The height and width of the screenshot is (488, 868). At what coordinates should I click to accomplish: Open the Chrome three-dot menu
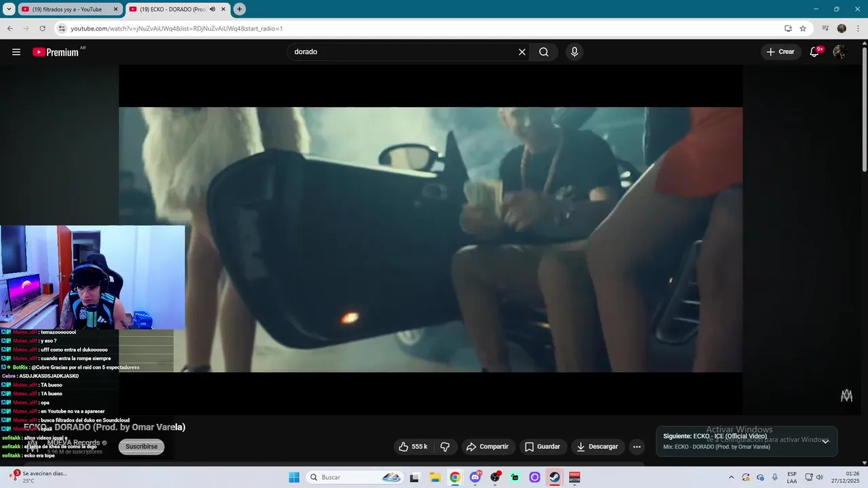pyautogui.click(x=858, y=28)
